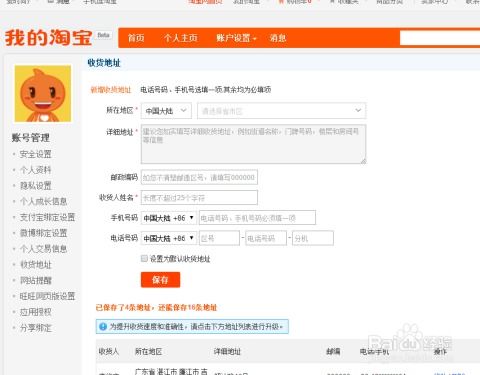Click the 我的淘宝 logo
This screenshot has width=480, height=375.
coord(48,37)
